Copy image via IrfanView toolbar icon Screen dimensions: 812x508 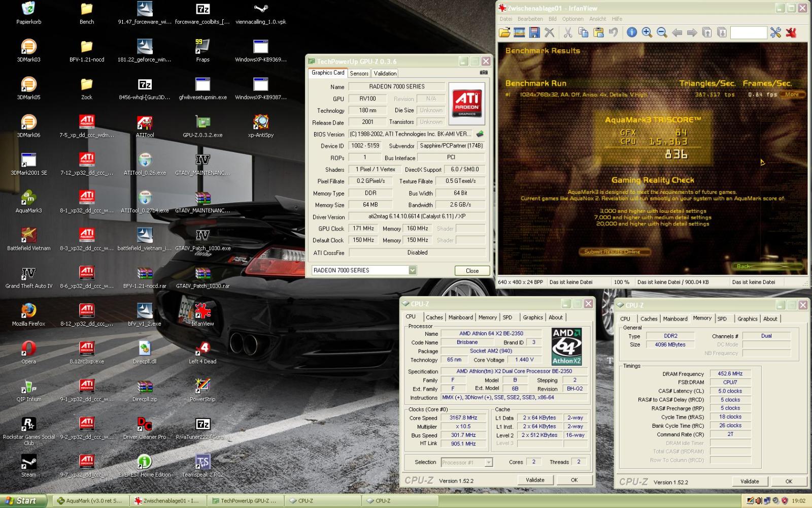point(583,33)
